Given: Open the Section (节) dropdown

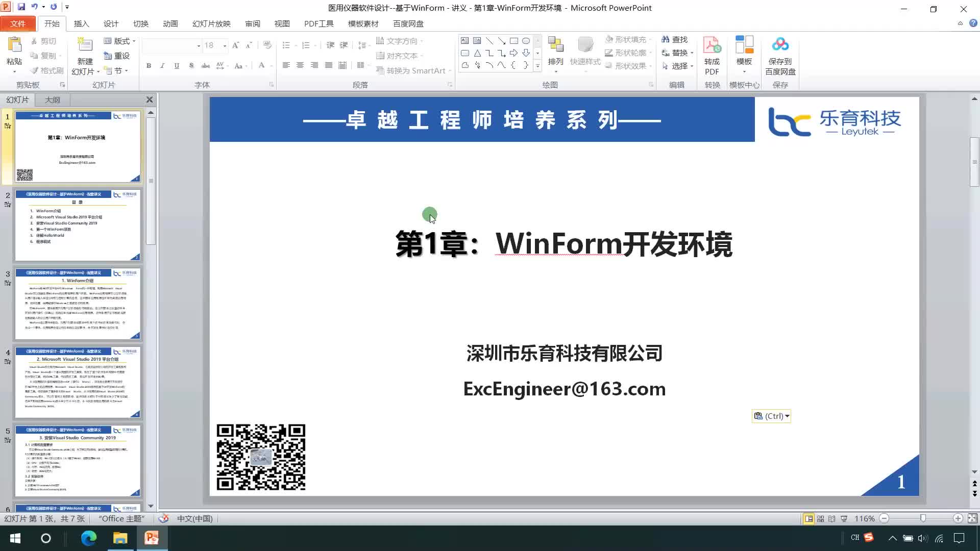Looking at the screenshot, I should (116, 70).
